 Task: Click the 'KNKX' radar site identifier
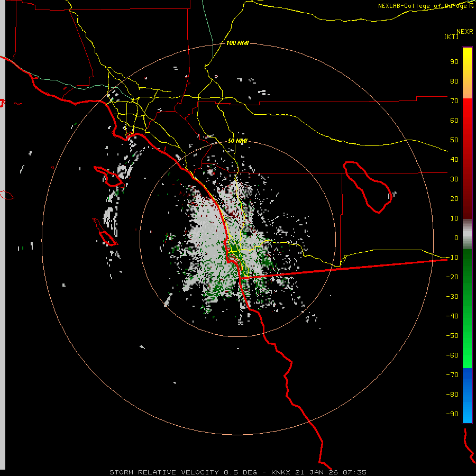pos(281,472)
